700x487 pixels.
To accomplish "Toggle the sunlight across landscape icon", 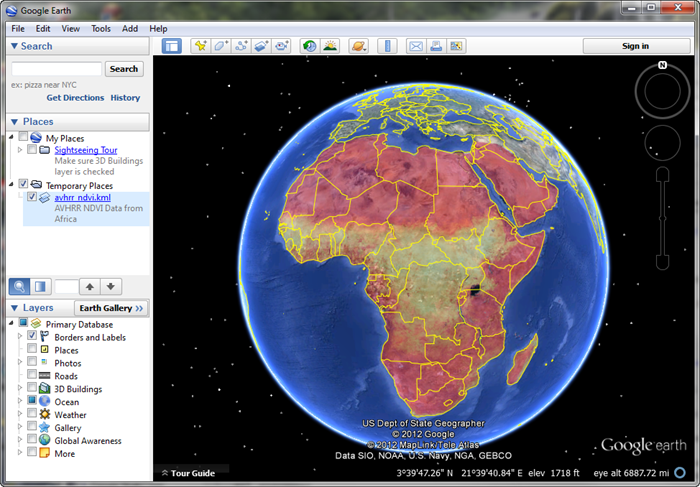I will click(330, 46).
